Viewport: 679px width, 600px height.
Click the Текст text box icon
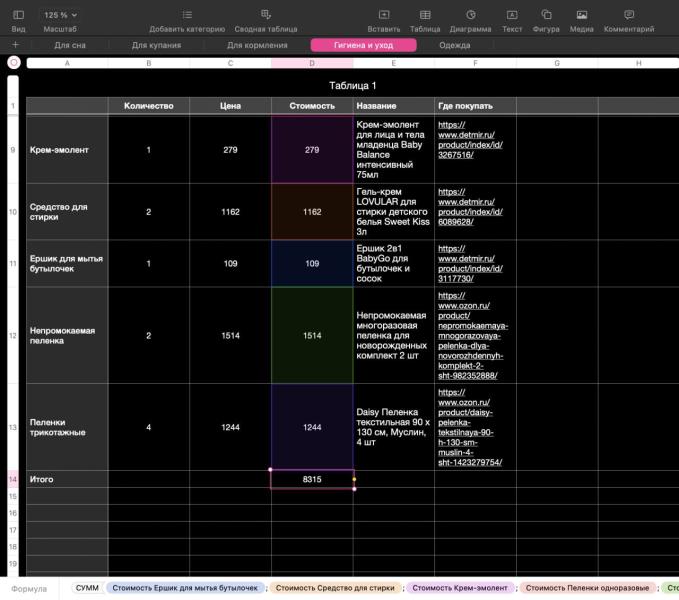point(512,15)
